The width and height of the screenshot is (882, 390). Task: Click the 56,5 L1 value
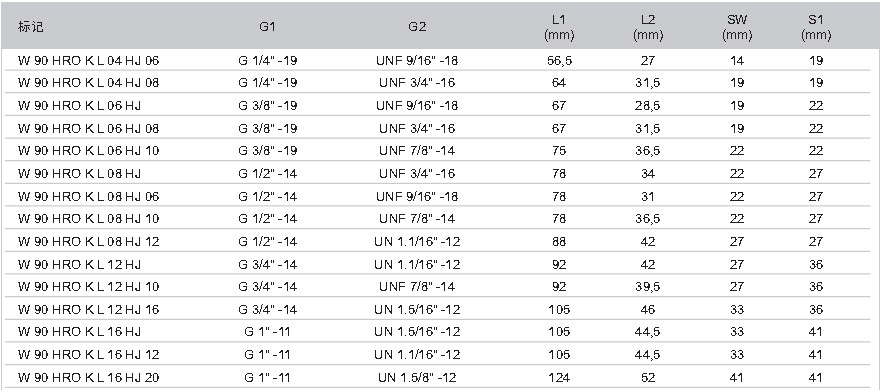(x=559, y=60)
